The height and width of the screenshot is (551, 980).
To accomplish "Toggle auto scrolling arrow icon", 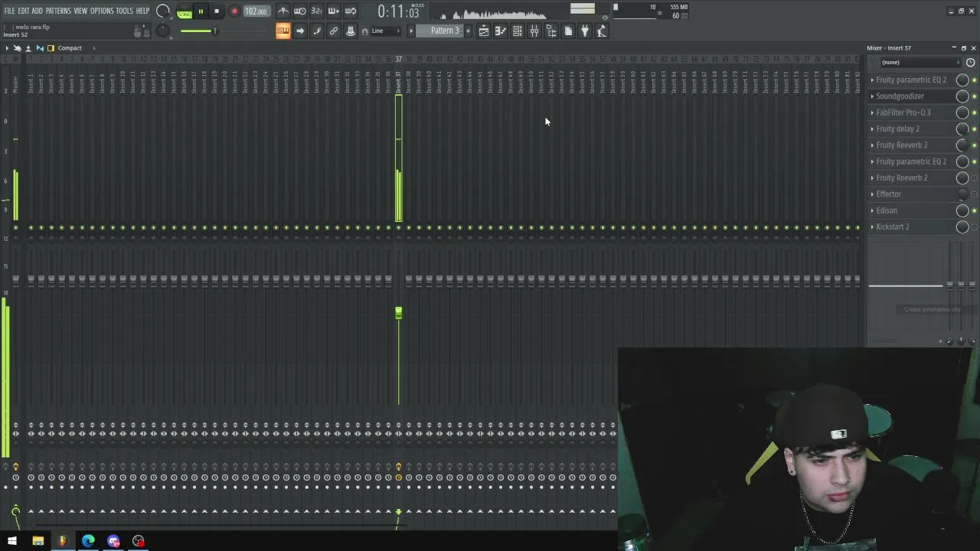I will (300, 31).
